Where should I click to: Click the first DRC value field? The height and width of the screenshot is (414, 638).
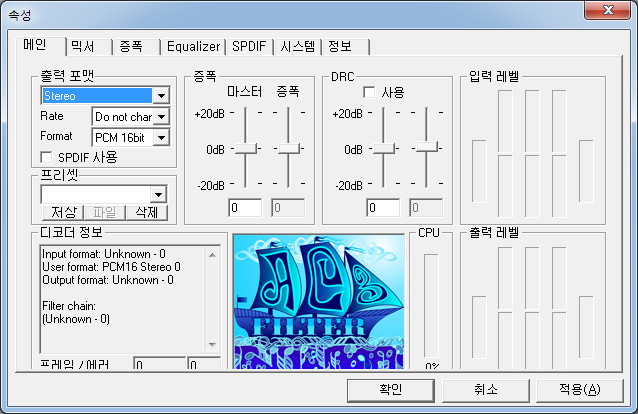pyautogui.click(x=383, y=208)
